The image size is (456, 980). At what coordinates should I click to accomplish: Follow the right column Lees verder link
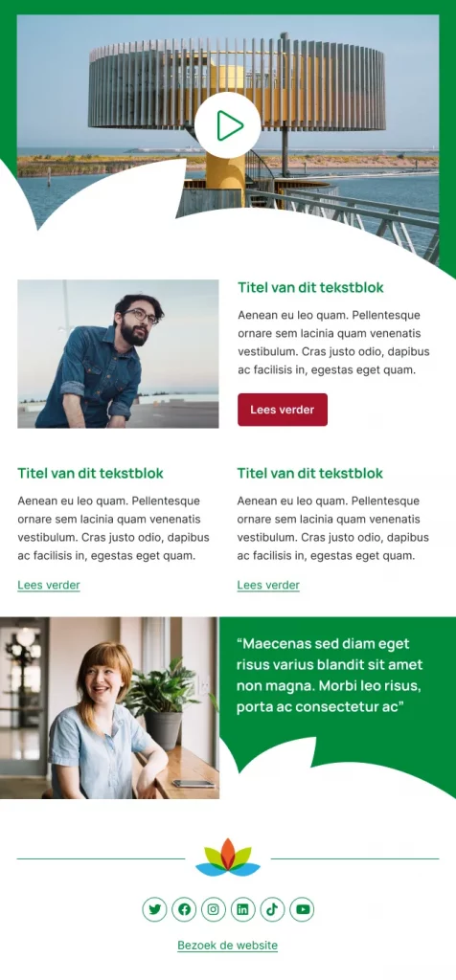pyautogui.click(x=268, y=586)
